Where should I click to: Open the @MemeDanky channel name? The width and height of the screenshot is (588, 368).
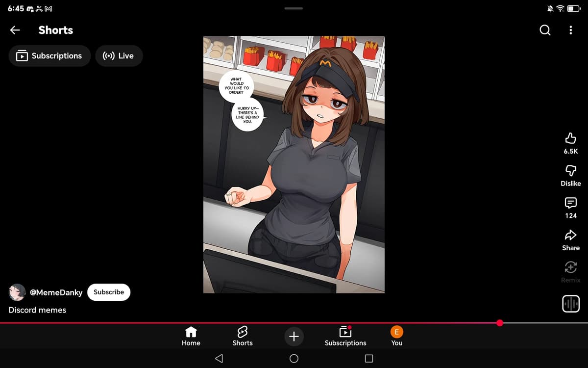[x=56, y=292]
